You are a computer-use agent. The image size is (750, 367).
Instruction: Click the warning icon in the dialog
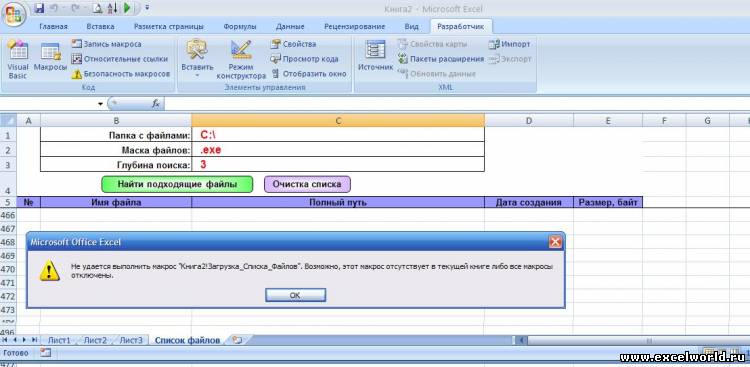(49, 271)
